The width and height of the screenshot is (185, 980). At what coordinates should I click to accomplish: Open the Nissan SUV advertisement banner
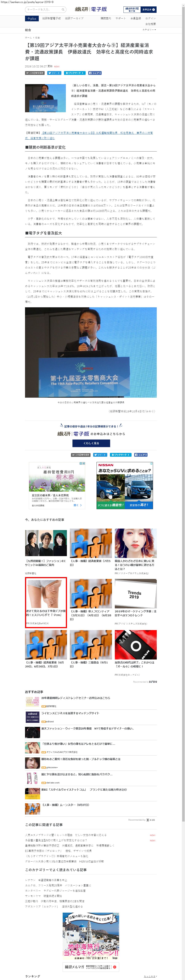point(125,485)
